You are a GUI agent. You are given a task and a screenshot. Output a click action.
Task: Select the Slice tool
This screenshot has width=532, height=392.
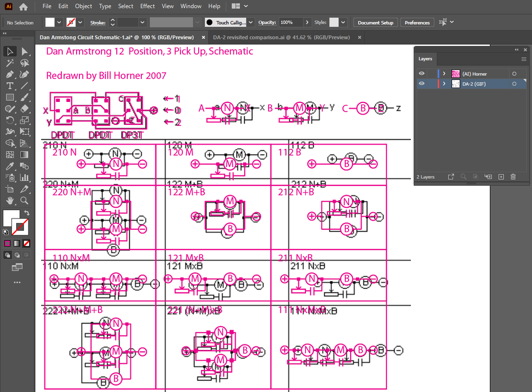coord(25,189)
